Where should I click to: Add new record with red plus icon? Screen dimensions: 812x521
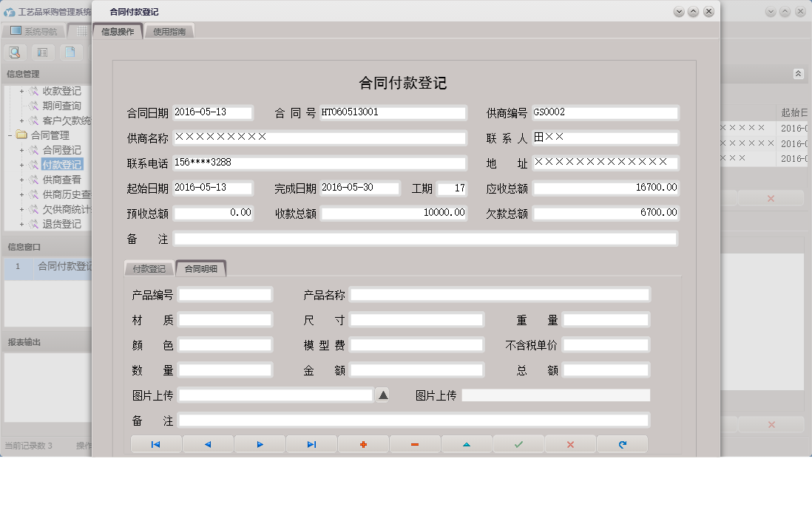tap(362, 443)
